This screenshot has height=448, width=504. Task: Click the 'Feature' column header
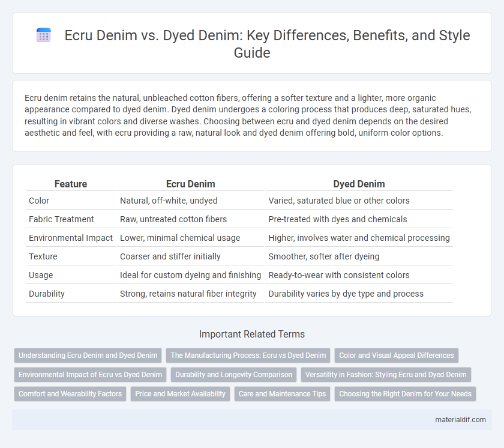click(71, 184)
